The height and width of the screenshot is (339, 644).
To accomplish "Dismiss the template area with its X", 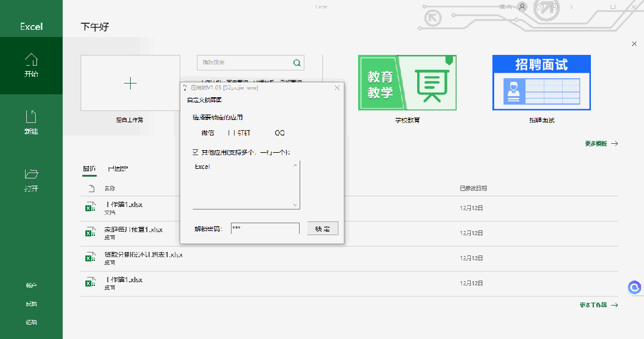I will coord(634,44).
